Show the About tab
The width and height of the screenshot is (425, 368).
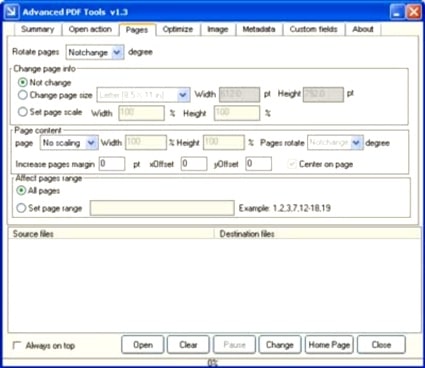(x=363, y=29)
